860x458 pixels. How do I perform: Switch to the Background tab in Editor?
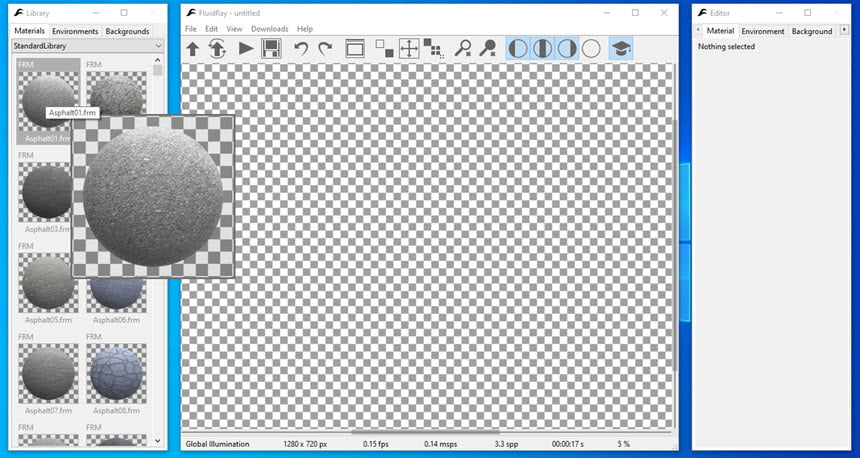812,31
